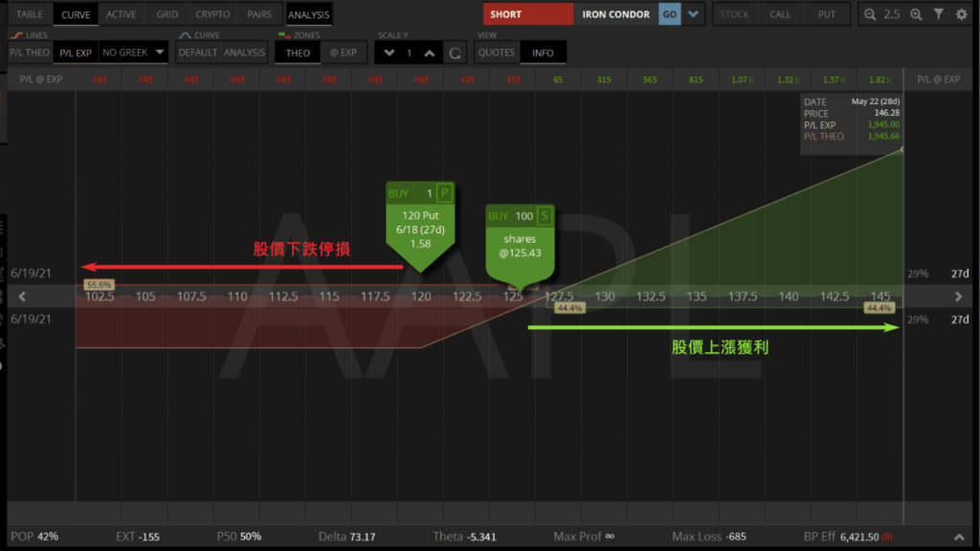The width and height of the screenshot is (980, 551).
Task: Click the zoom in magnifier icon
Action: point(916,14)
